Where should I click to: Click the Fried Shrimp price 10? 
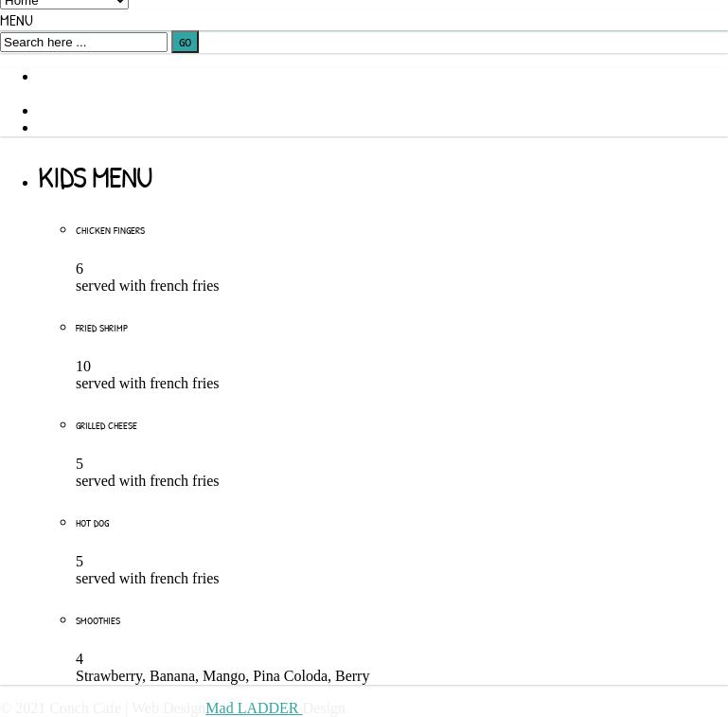coord(83,367)
